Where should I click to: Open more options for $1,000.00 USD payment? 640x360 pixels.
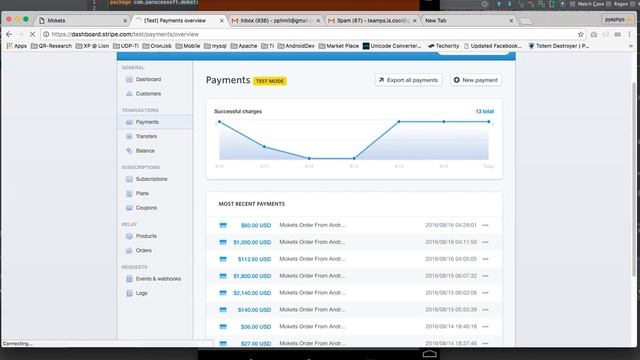coord(485,242)
